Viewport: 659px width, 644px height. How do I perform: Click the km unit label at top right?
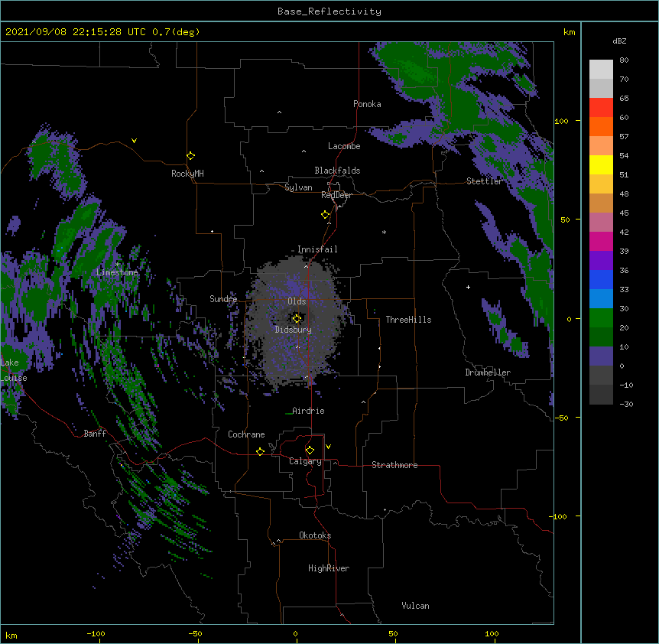pos(570,32)
